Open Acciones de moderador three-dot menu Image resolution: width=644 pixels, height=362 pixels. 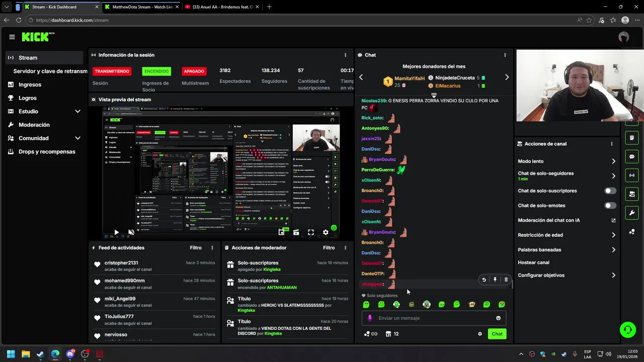click(345, 248)
